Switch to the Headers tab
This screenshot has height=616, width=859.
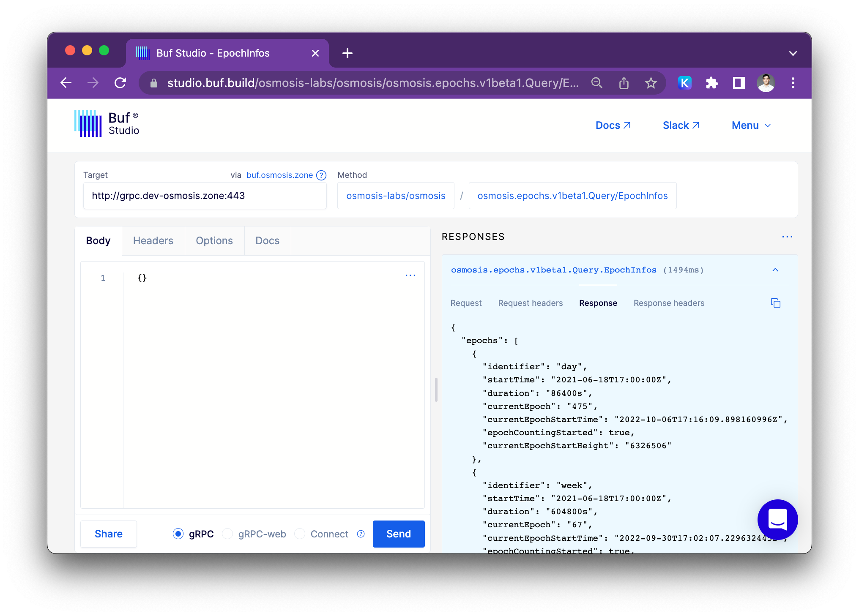tap(153, 241)
